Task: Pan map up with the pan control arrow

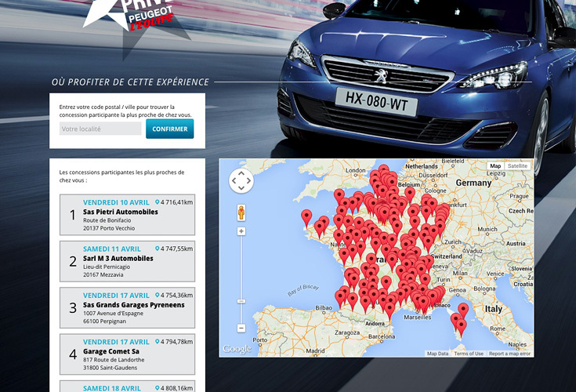Action: pyautogui.click(x=241, y=173)
